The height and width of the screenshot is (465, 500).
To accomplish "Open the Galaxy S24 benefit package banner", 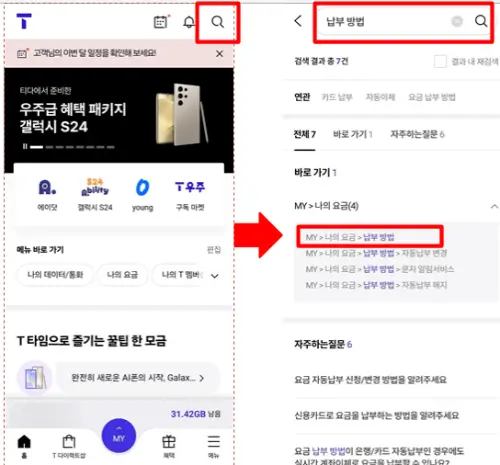I will click(x=119, y=115).
